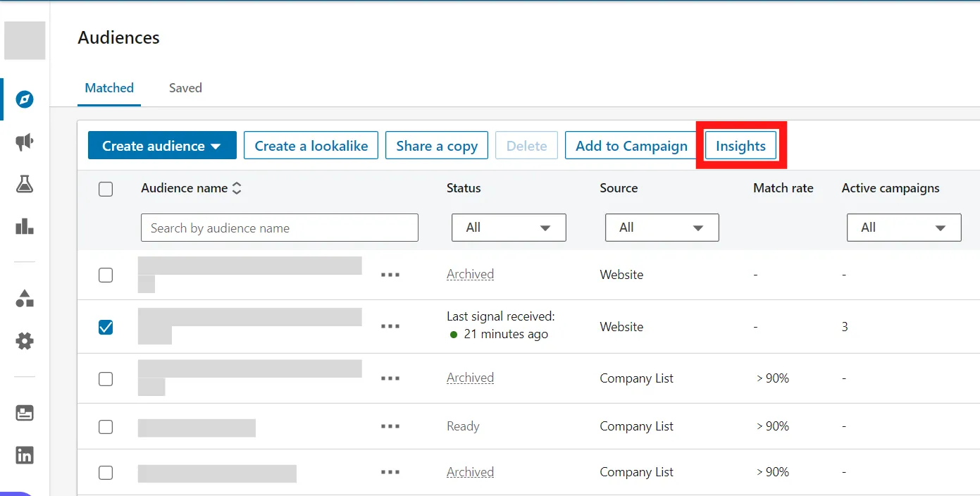The image size is (980, 496).
Task: Switch to the Saved tab
Action: coord(185,87)
